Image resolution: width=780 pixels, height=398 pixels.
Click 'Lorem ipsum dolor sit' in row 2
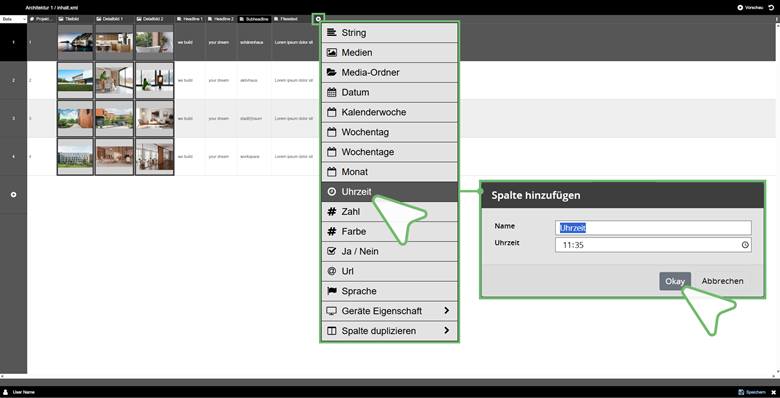click(x=293, y=80)
